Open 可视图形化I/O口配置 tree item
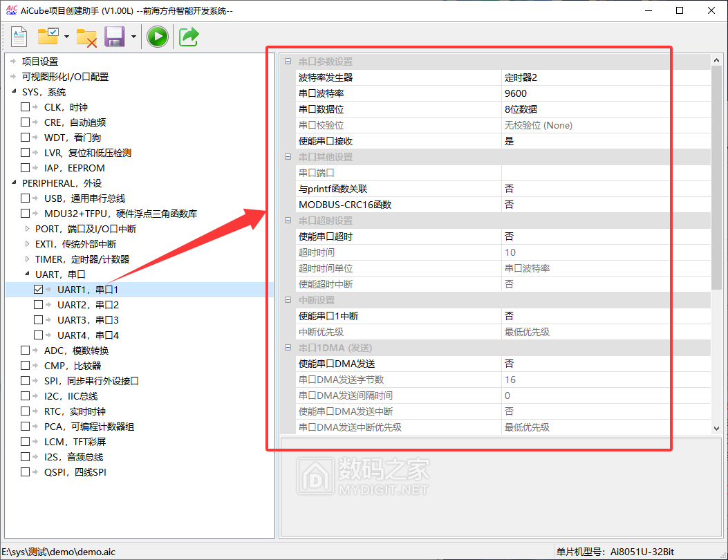Screen dimensions: 728x560 point(65,77)
